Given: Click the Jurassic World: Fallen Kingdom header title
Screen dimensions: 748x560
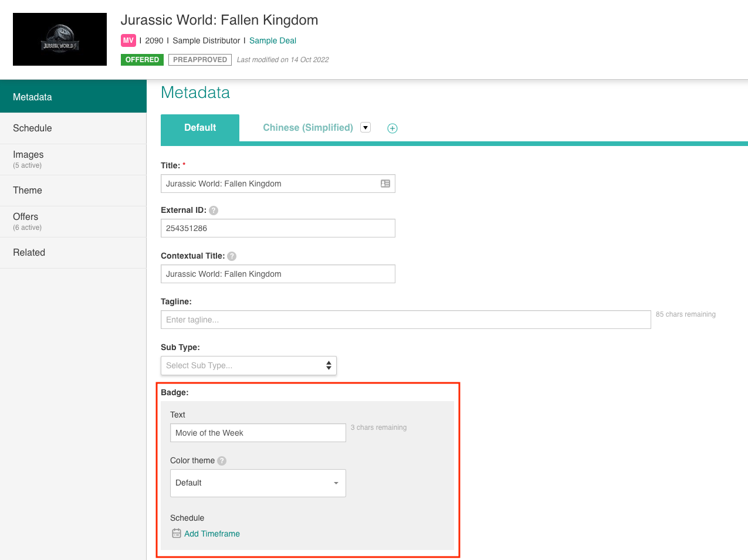Looking at the screenshot, I should pos(219,20).
